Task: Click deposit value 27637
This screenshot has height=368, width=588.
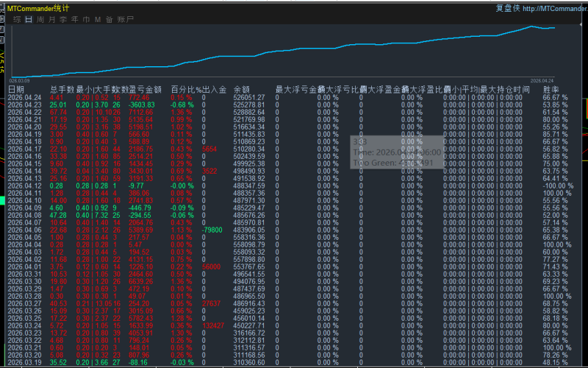Action: 211,304
